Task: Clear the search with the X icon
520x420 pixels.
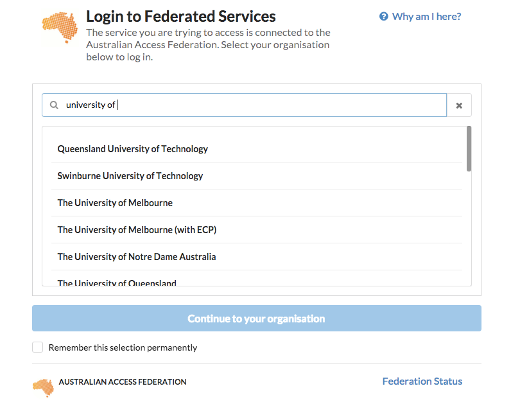Action: [x=459, y=105]
